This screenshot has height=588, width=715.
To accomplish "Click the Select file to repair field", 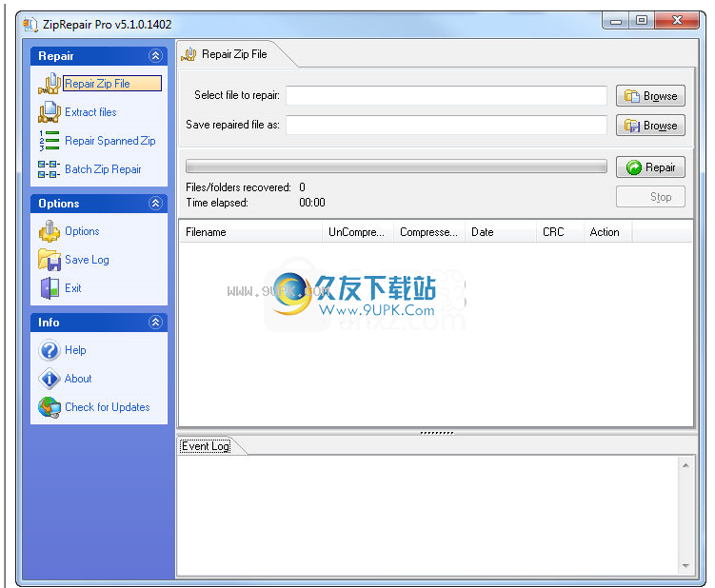I will tap(446, 96).
